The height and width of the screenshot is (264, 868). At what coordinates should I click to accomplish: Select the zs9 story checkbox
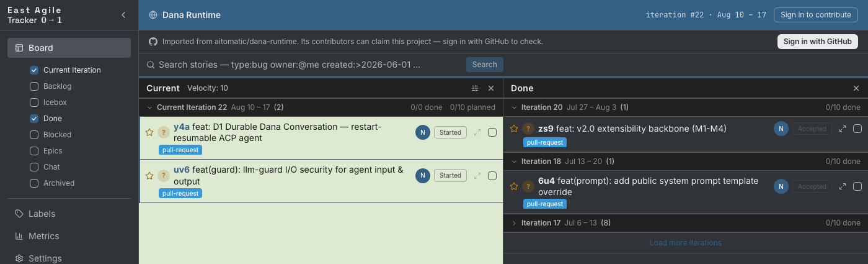point(857,129)
